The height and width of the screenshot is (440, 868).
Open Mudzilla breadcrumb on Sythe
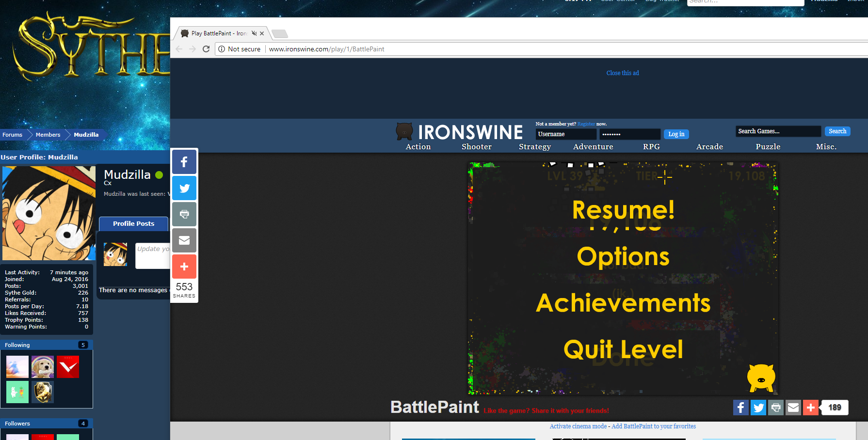[86, 135]
